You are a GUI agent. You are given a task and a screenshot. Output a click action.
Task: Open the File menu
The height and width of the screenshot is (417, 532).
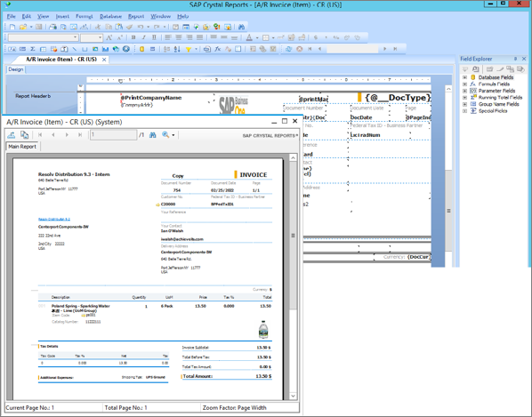pos(12,16)
